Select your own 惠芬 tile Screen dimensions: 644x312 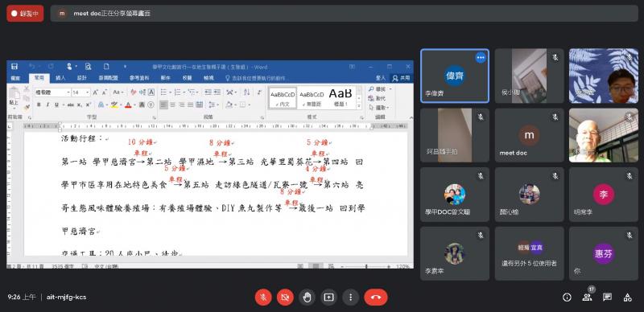(x=603, y=253)
